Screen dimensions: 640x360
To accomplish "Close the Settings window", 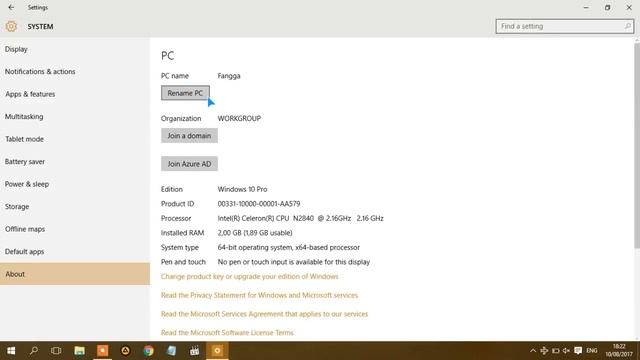I will (629, 7).
